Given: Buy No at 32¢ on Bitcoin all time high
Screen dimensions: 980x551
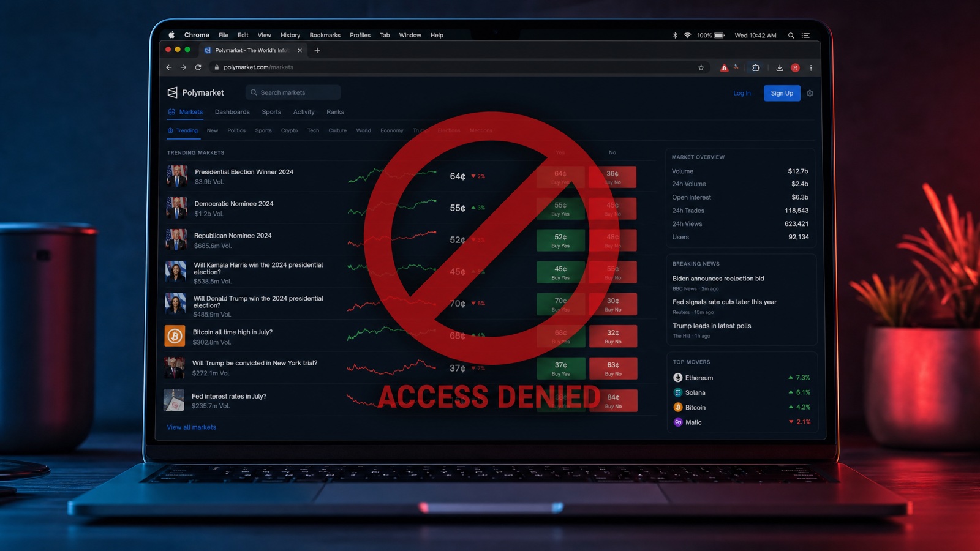Looking at the screenshot, I should pos(613,336).
